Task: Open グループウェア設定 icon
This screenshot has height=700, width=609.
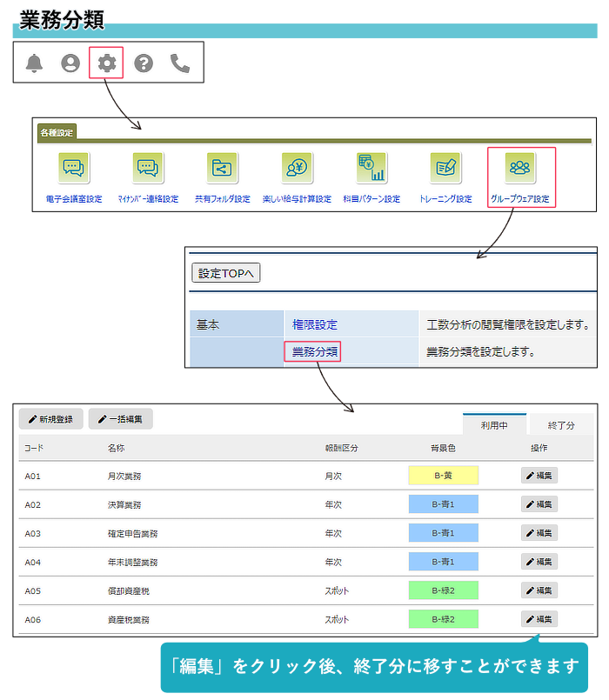Action: 520,167
